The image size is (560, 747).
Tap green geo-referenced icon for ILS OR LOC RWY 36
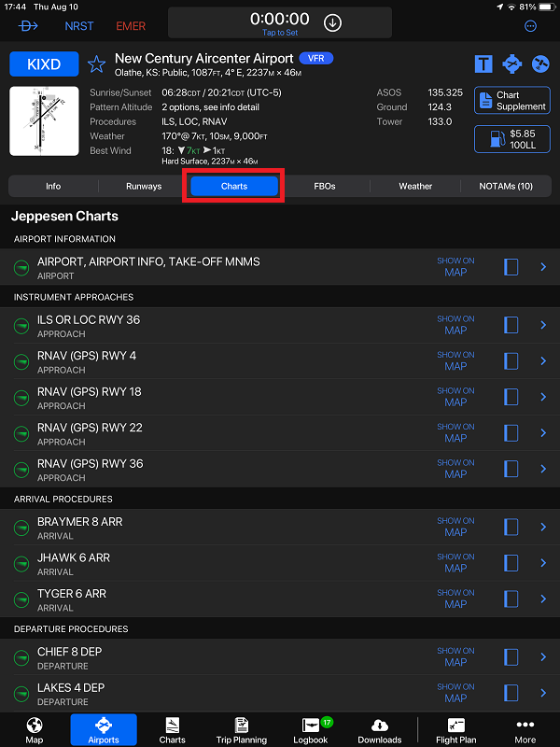pyautogui.click(x=21, y=326)
